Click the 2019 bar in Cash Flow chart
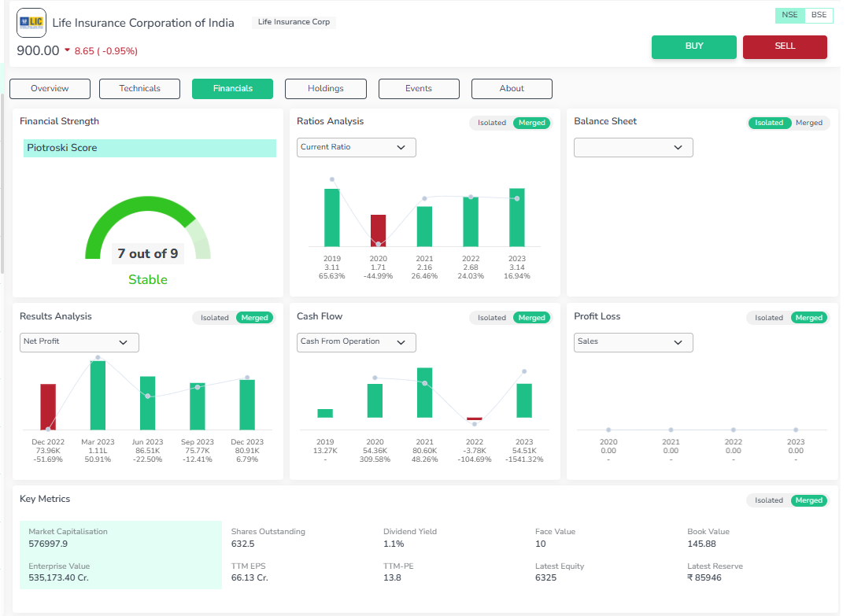This screenshot has height=616, width=854. (x=325, y=414)
